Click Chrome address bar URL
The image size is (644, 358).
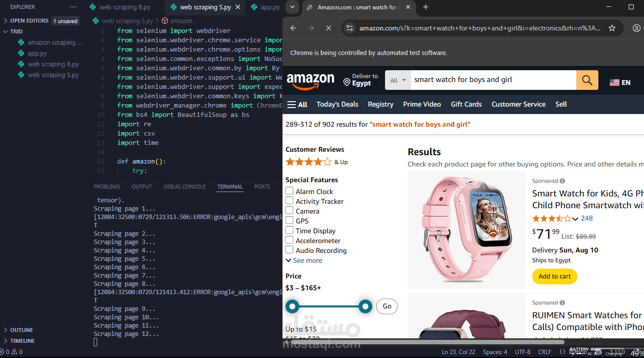click(x=480, y=28)
